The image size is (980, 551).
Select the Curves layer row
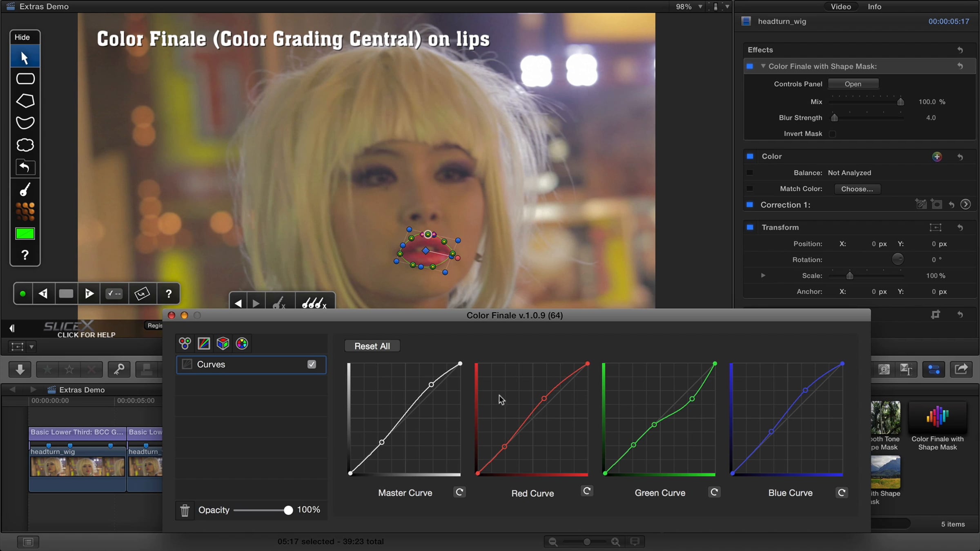pyautogui.click(x=251, y=364)
